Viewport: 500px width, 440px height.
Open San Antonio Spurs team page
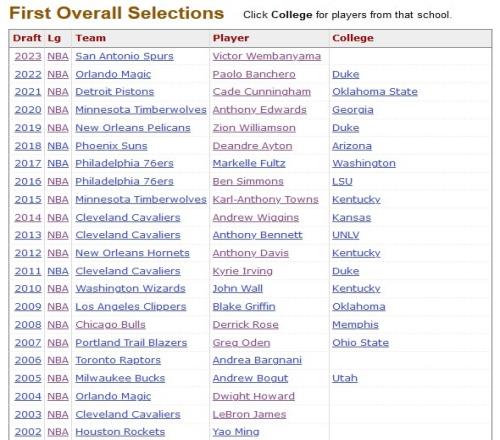point(124,56)
